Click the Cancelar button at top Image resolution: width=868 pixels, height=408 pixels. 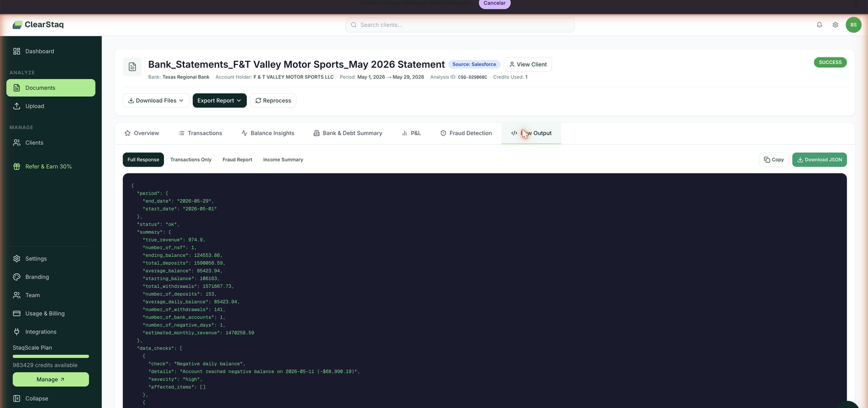[x=495, y=3]
